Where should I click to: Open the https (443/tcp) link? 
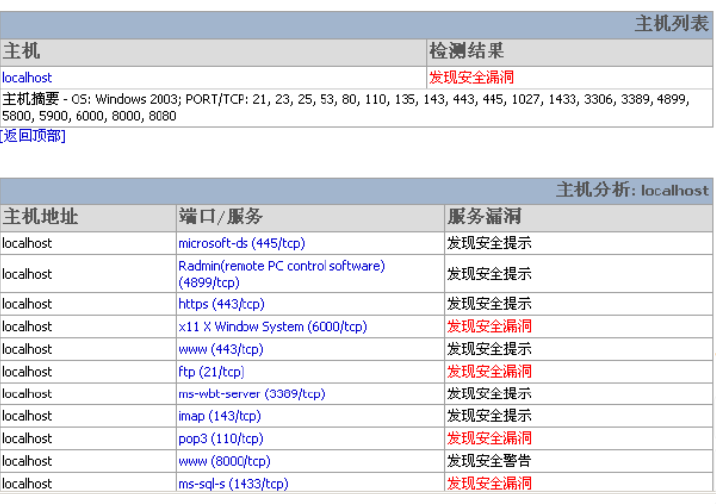(x=221, y=304)
